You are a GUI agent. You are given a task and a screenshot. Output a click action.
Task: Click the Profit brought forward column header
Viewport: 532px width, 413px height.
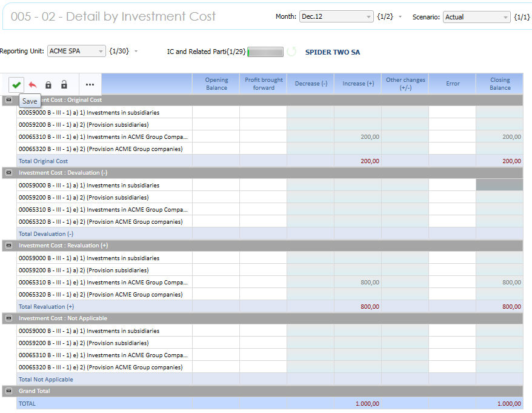click(264, 84)
